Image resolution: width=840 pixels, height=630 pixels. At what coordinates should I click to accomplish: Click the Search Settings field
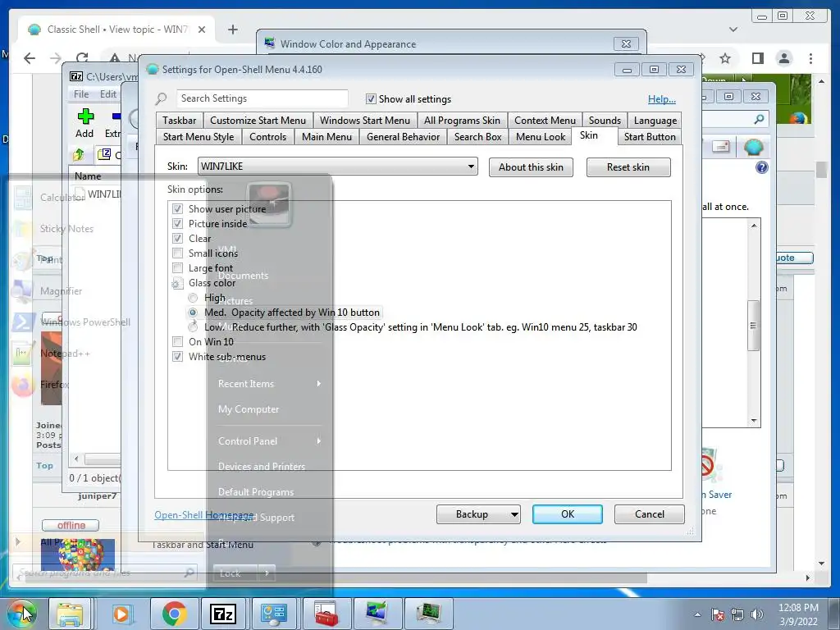click(262, 98)
